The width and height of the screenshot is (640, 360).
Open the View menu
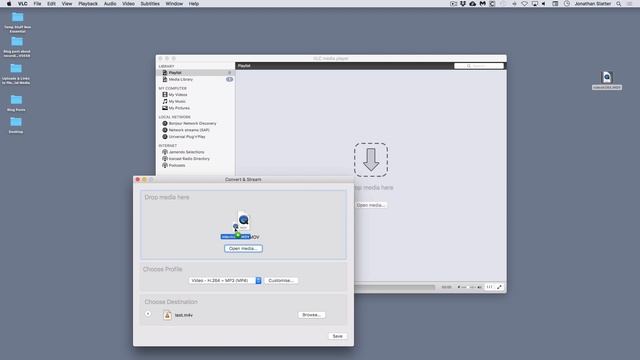(67, 4)
